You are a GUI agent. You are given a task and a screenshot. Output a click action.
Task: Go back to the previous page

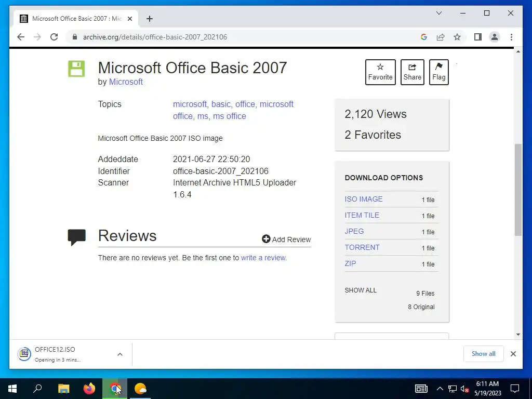coord(21,37)
